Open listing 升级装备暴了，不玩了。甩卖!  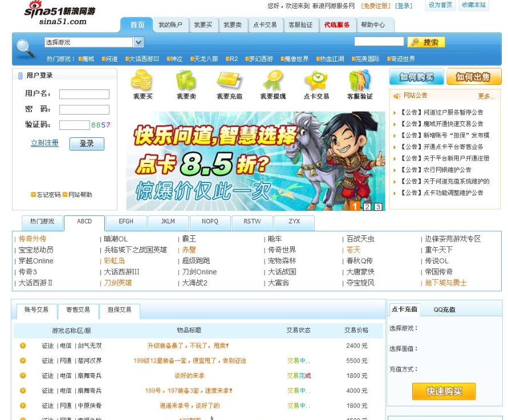188,345
